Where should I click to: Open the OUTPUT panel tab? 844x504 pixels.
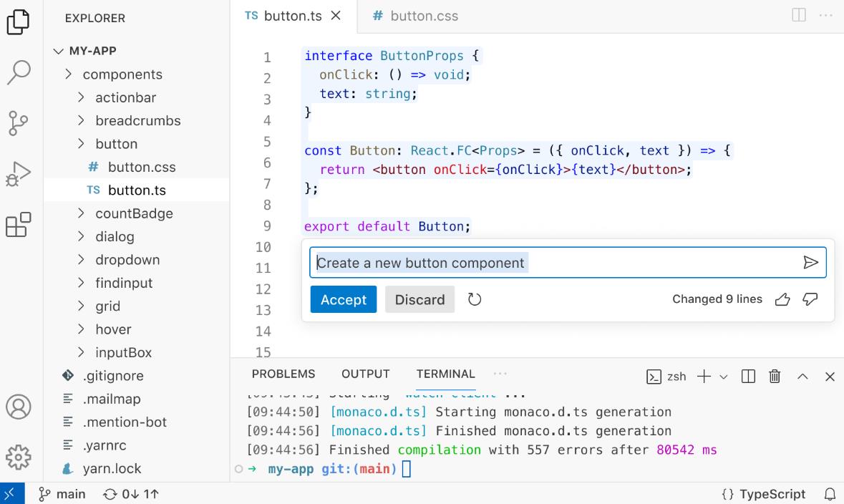(x=366, y=374)
